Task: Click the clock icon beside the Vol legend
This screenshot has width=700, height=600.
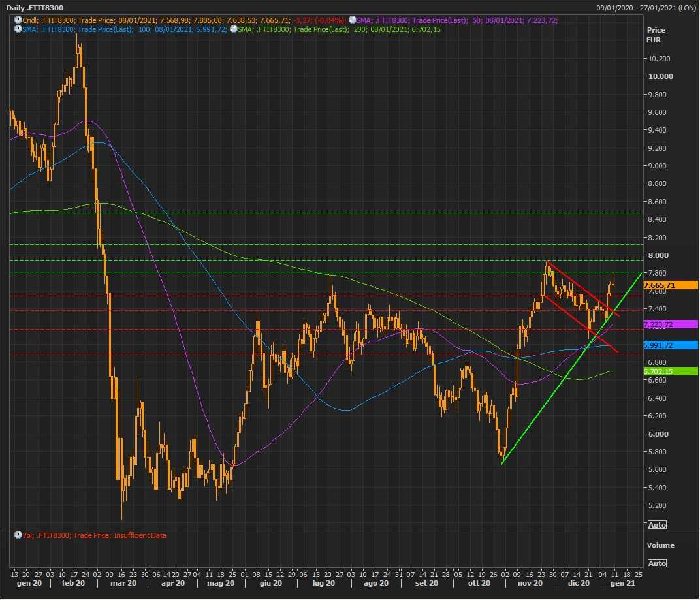Action: [18, 535]
